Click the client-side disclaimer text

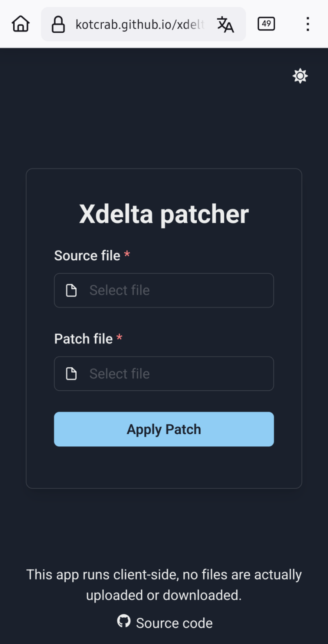164,584
